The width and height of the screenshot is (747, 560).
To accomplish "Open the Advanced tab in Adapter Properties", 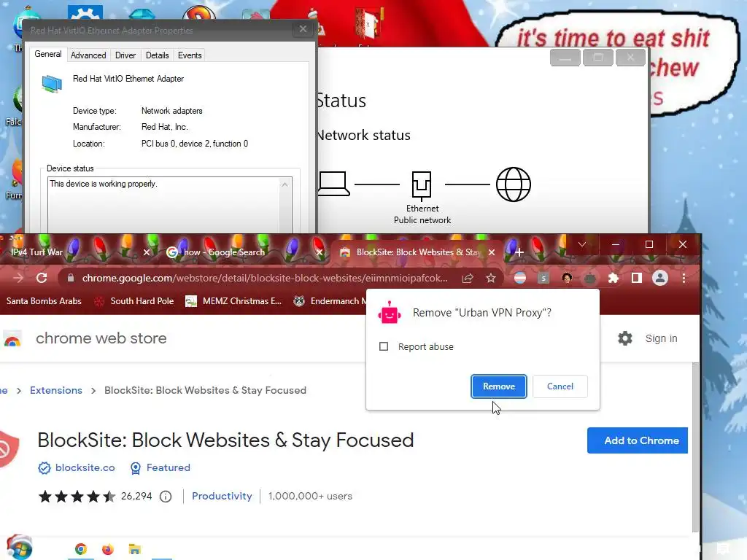I will [88, 55].
